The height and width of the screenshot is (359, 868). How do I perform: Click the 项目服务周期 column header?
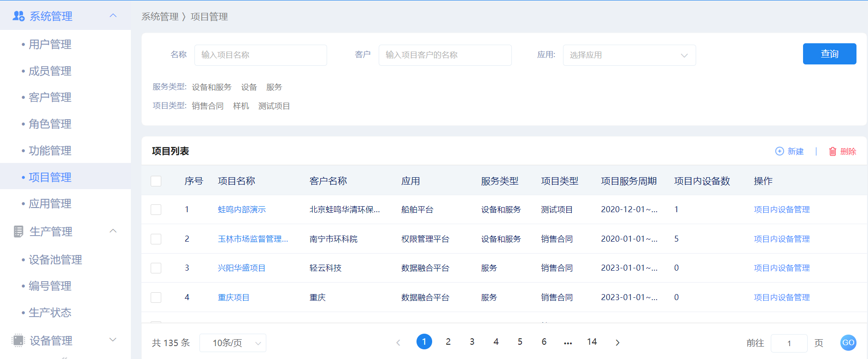[x=629, y=181]
